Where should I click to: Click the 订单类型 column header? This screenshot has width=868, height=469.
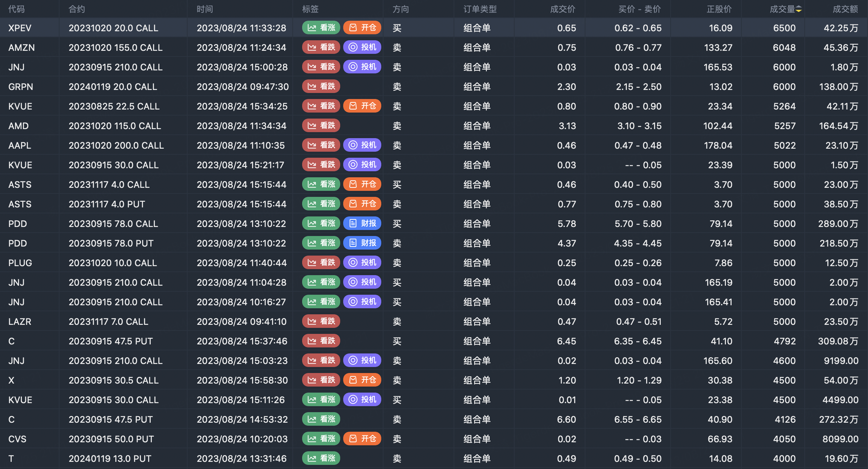480,9
